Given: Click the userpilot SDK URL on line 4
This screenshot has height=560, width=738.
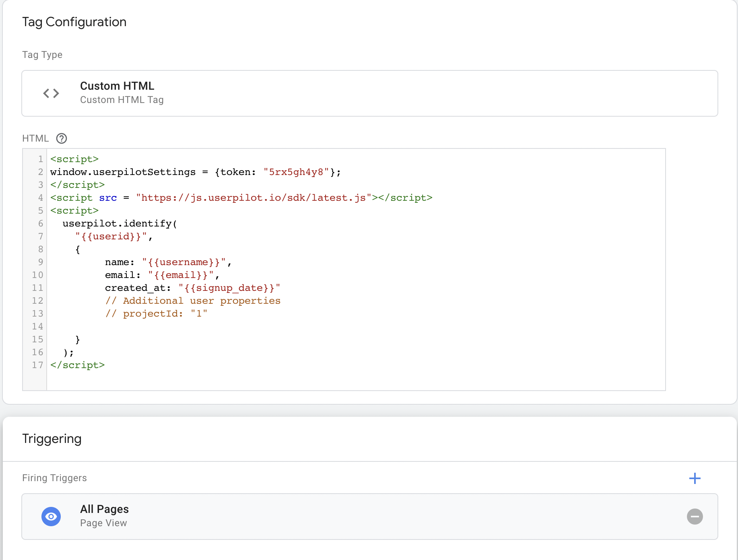Looking at the screenshot, I should click(x=254, y=198).
